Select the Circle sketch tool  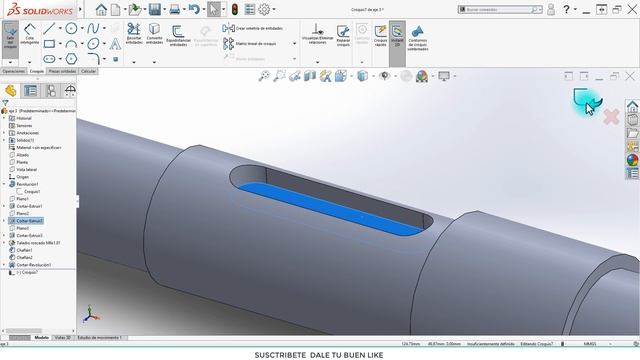71,28
